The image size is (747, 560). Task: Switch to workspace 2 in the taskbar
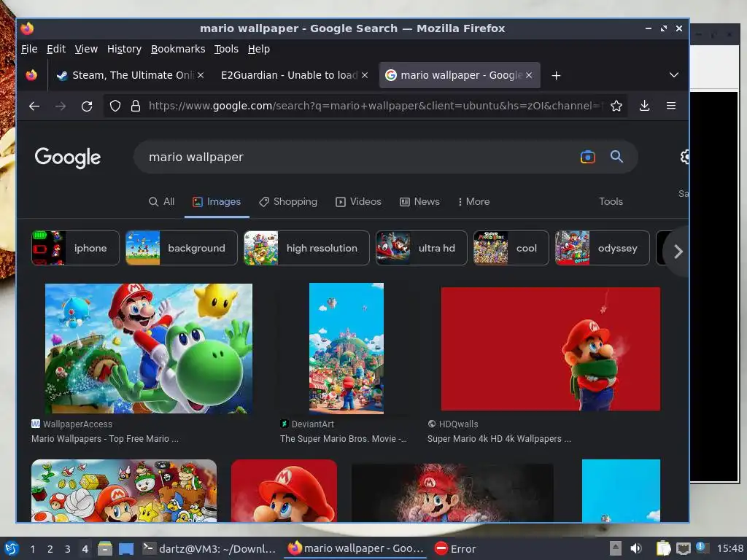coord(50,549)
